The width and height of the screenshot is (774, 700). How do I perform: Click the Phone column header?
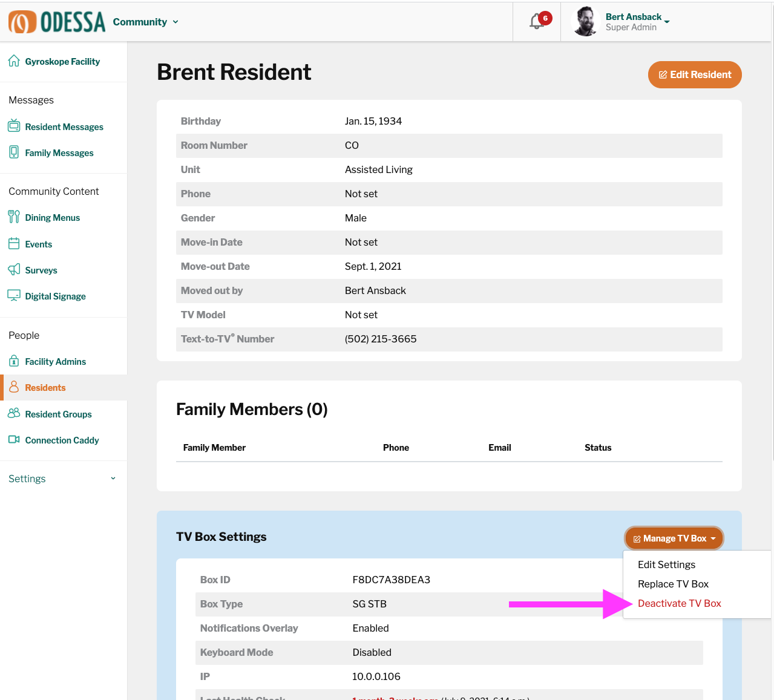point(396,448)
